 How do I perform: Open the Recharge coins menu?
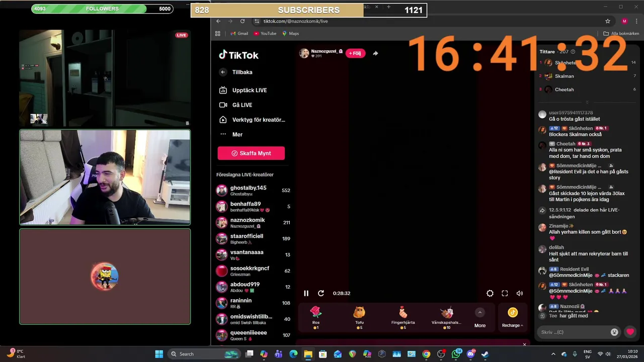513,318
